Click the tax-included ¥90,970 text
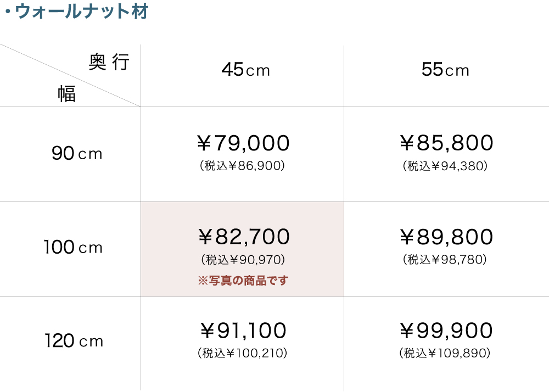Screen dimensions: 549x392 coord(243,260)
